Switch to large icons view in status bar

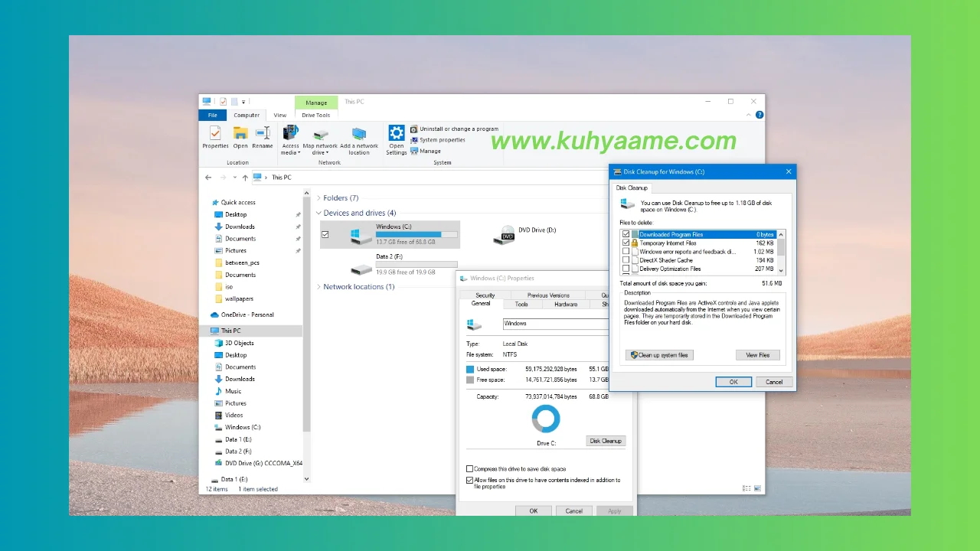point(758,488)
